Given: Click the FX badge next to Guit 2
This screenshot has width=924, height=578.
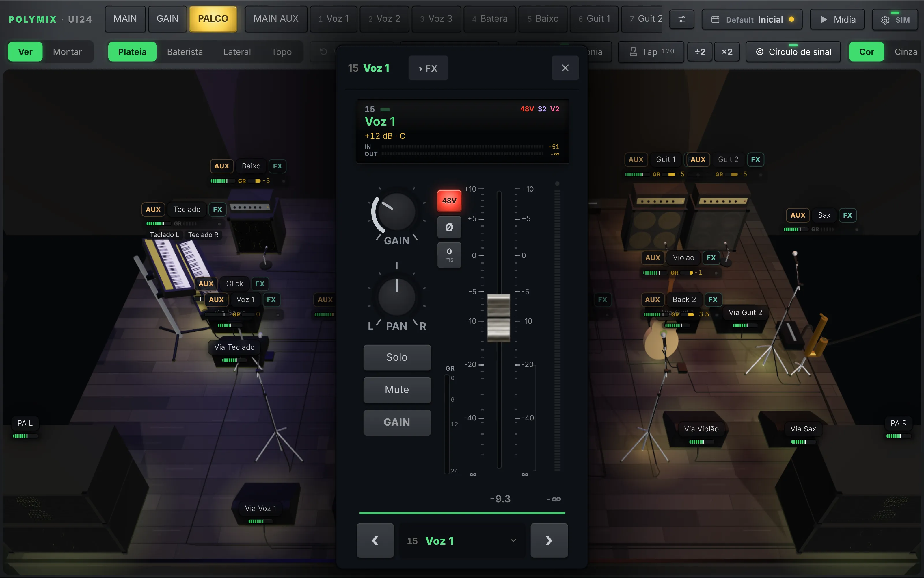Looking at the screenshot, I should [x=755, y=160].
